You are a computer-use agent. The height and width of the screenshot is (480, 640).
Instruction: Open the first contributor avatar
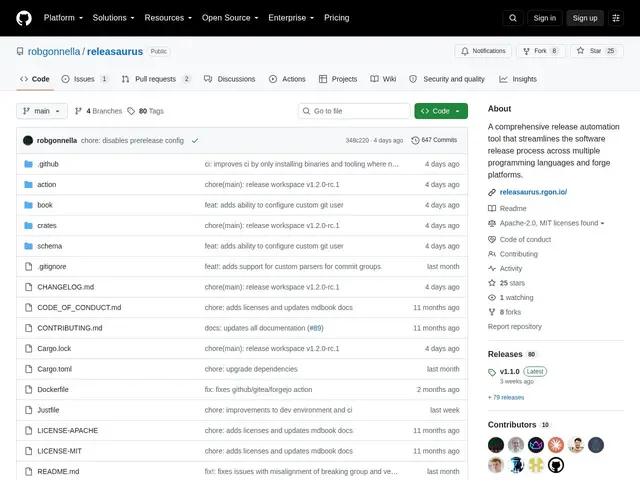coord(496,445)
